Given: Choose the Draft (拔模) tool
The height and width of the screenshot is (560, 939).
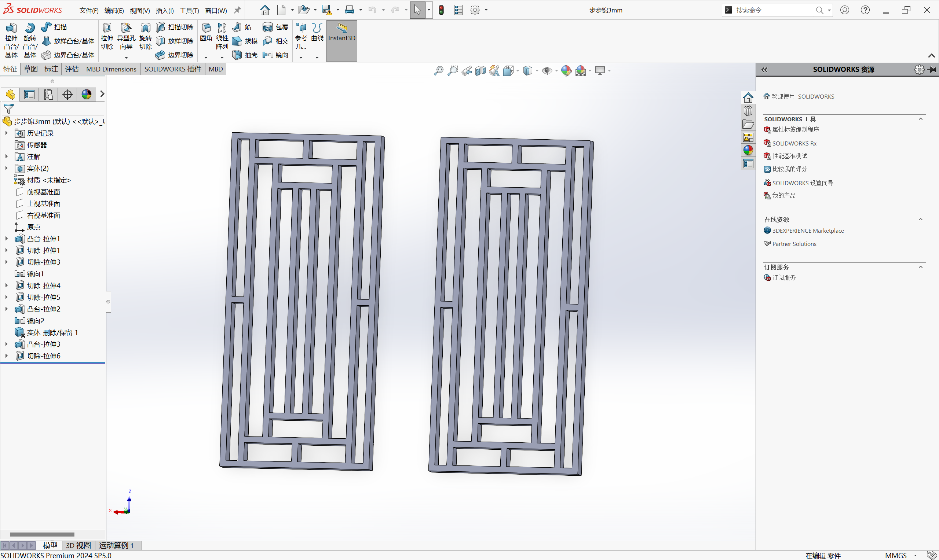Looking at the screenshot, I should point(245,41).
